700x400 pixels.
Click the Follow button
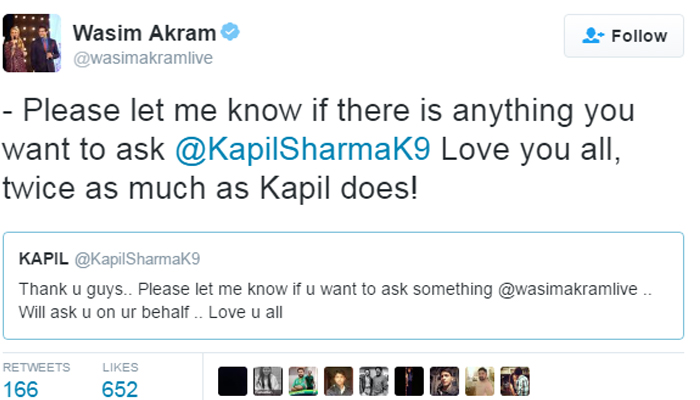624,36
